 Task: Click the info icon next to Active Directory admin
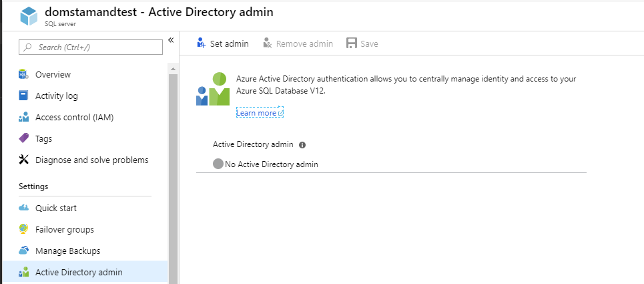click(x=302, y=144)
